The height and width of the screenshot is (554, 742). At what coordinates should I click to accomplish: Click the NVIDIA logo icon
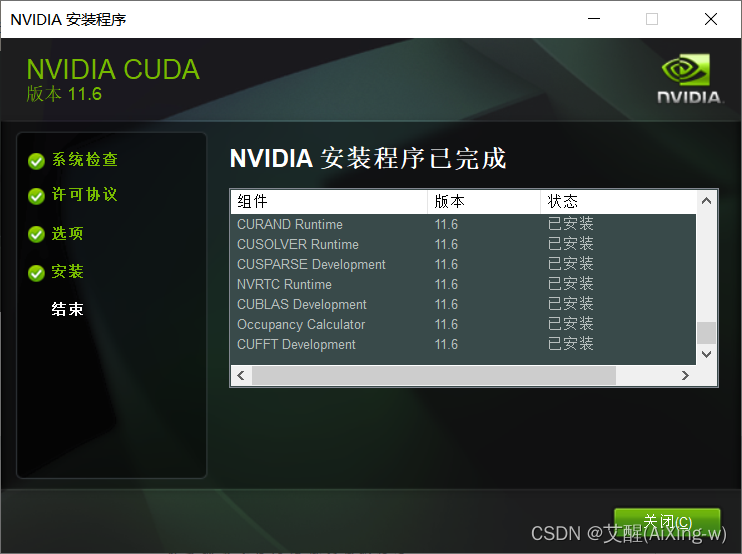pyautogui.click(x=689, y=79)
